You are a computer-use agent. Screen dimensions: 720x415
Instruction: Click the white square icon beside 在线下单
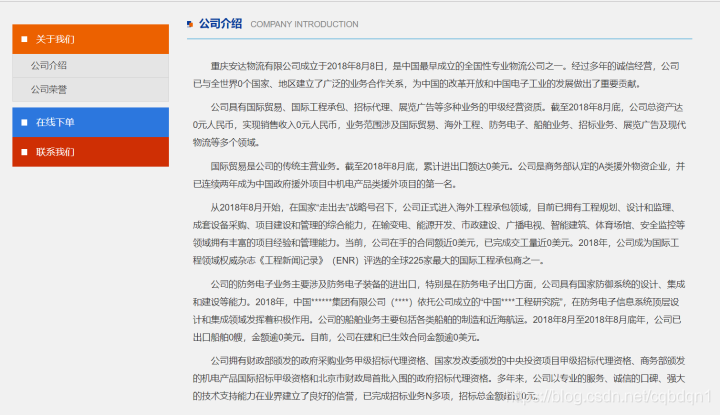tap(24, 122)
